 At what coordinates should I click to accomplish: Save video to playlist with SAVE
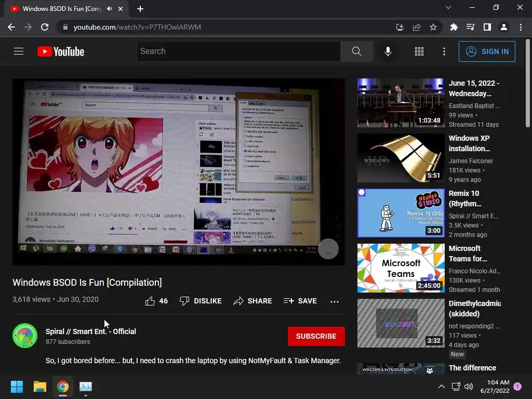[300, 301]
